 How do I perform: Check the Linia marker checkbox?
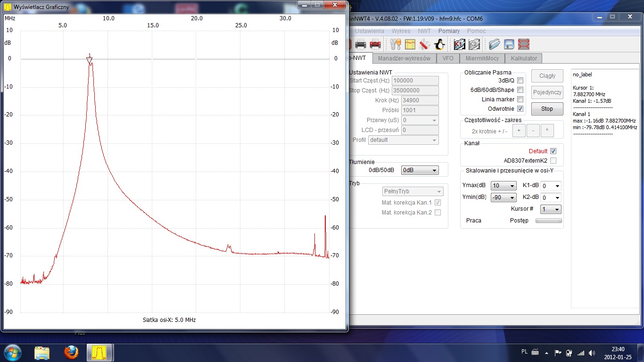click(x=520, y=99)
